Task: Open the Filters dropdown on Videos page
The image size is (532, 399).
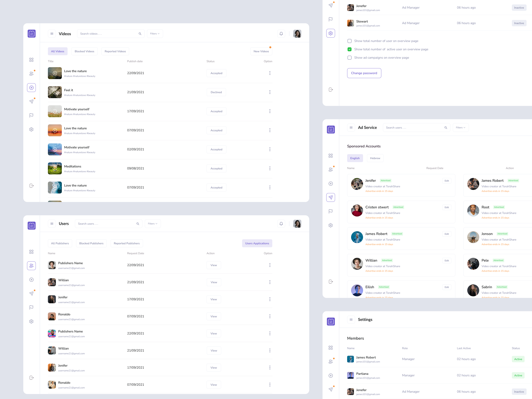Action: coord(155,33)
